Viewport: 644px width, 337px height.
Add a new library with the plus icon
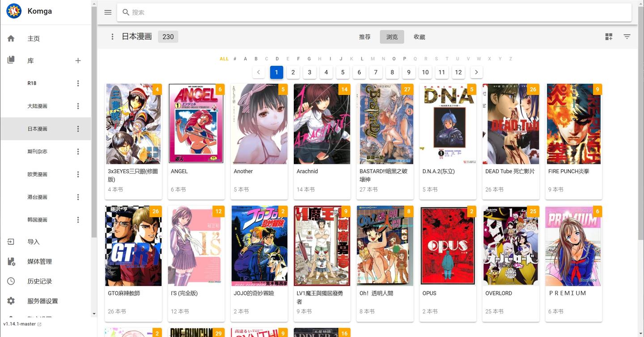point(78,60)
